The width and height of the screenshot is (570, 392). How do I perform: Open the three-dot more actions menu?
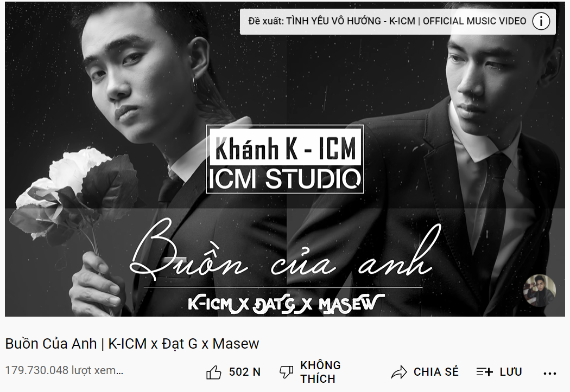[549, 373]
